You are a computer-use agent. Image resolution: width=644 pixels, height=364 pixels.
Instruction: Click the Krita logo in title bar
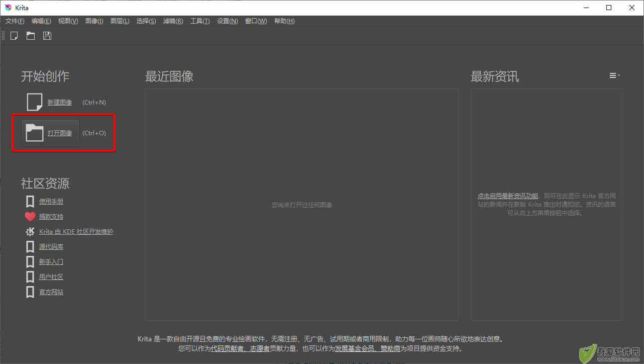coord(8,8)
